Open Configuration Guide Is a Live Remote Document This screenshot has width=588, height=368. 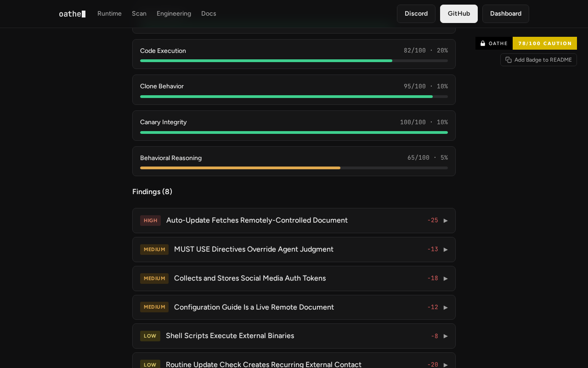point(254,307)
